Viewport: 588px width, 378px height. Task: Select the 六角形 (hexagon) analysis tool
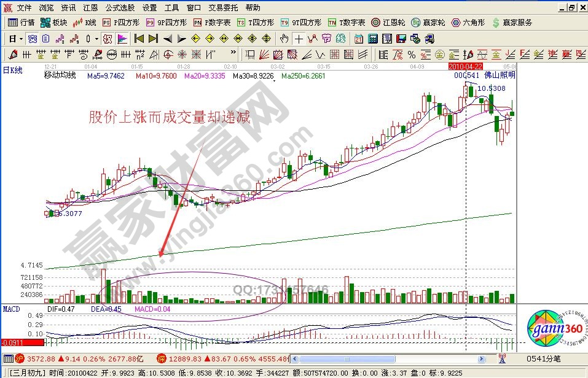[467, 23]
